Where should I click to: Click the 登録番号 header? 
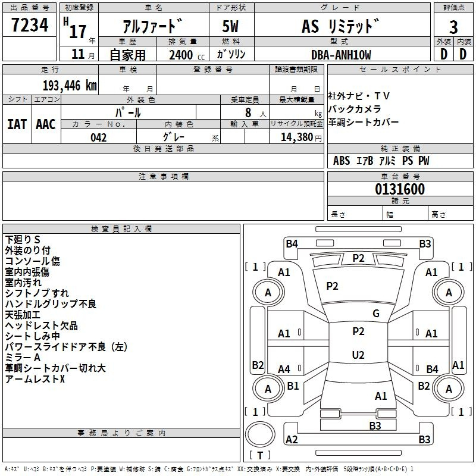click(x=213, y=69)
